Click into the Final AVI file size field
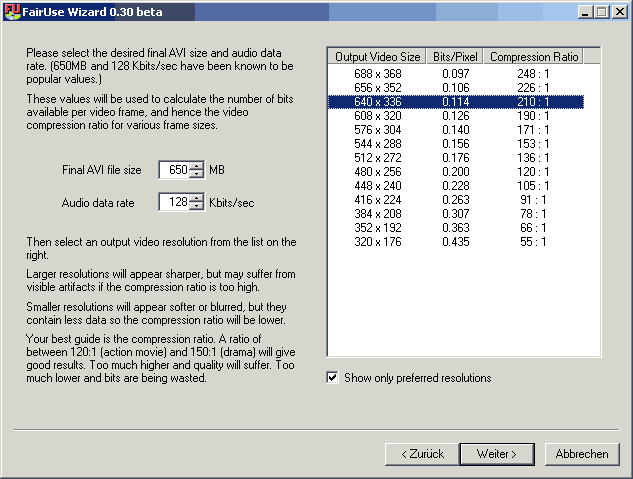 tap(175, 170)
